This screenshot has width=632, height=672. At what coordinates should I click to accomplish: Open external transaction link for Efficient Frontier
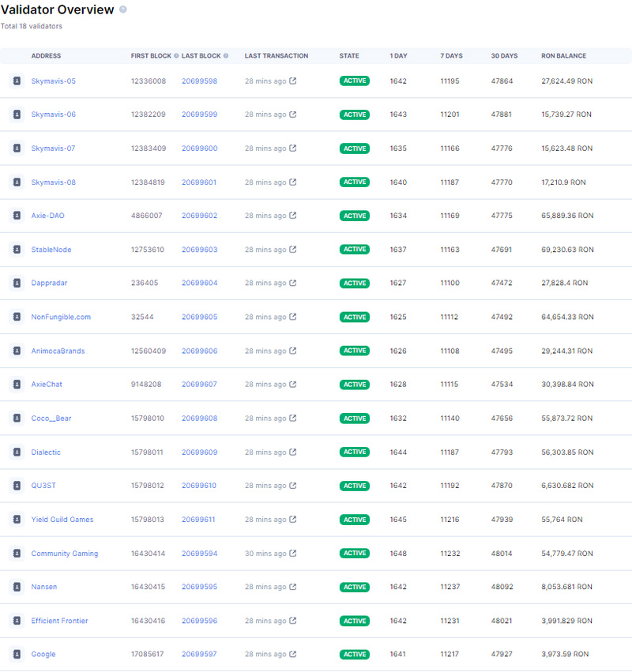tap(293, 620)
